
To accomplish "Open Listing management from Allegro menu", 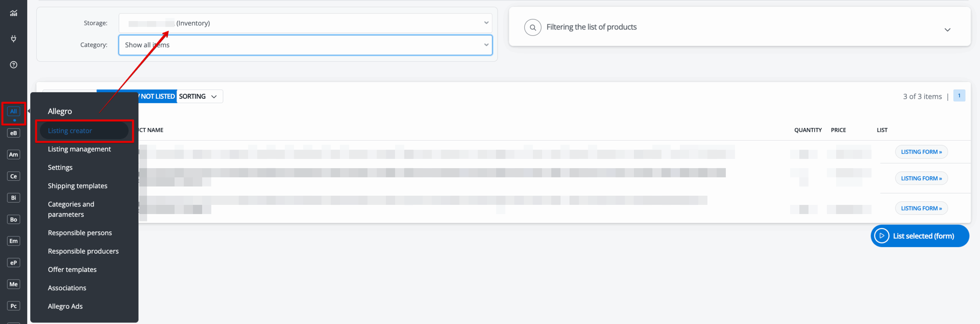I will pyautogui.click(x=79, y=149).
